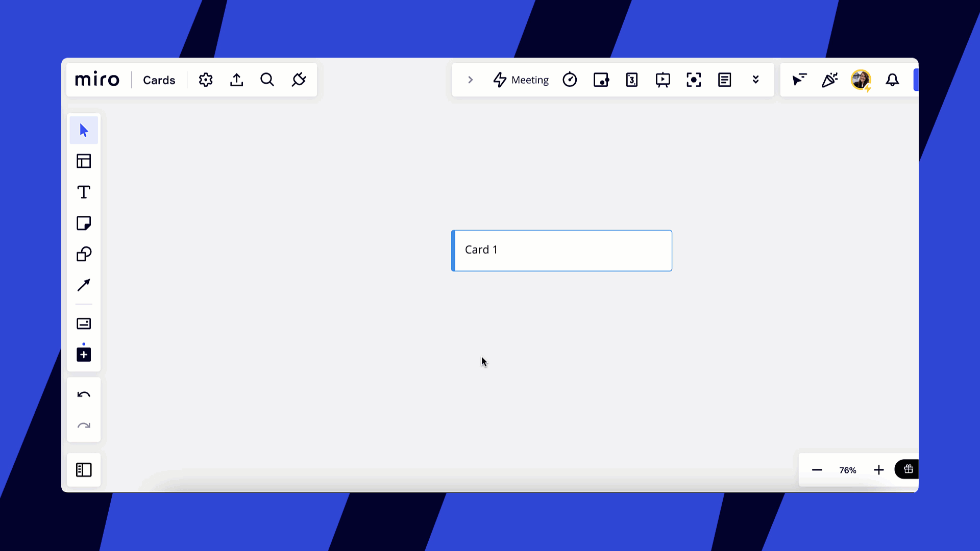Viewport: 980px width, 551px height.
Task: Select the Sticky Note tool
Action: pos(84,223)
